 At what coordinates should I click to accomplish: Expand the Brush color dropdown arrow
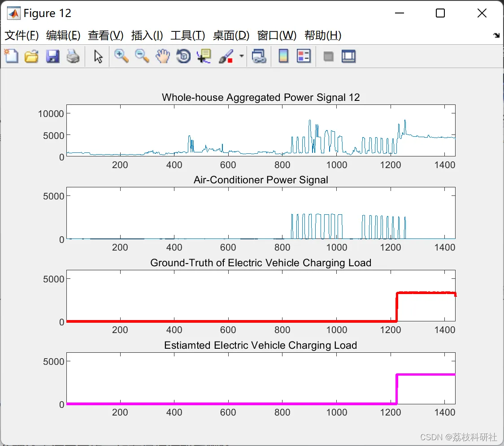[x=242, y=56]
